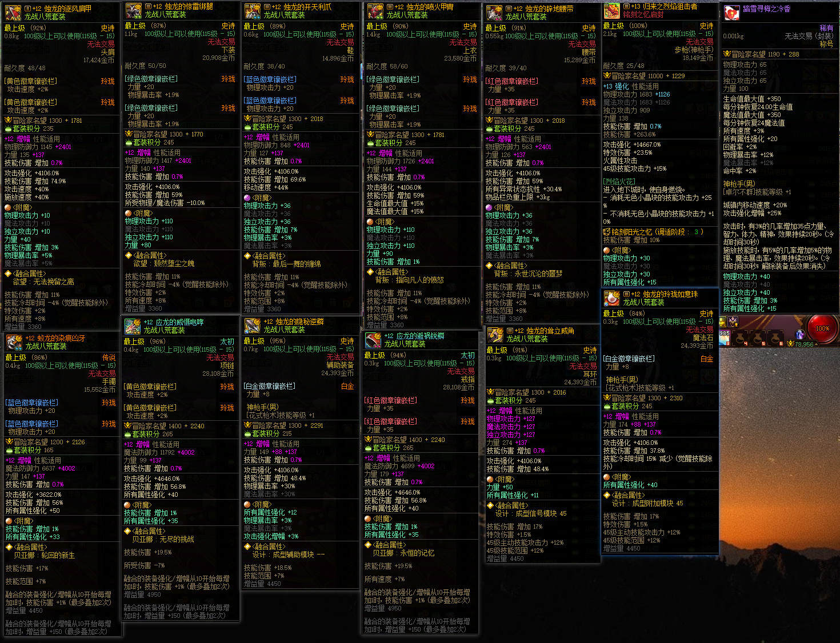Select the 烛龙的惊雷绑腿 pants icon

(134, 10)
